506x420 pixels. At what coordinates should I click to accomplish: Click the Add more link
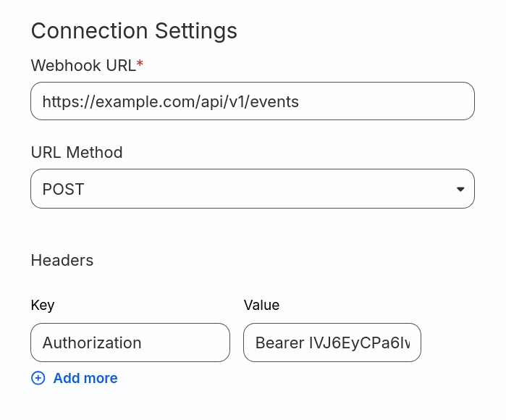pyautogui.click(x=85, y=378)
